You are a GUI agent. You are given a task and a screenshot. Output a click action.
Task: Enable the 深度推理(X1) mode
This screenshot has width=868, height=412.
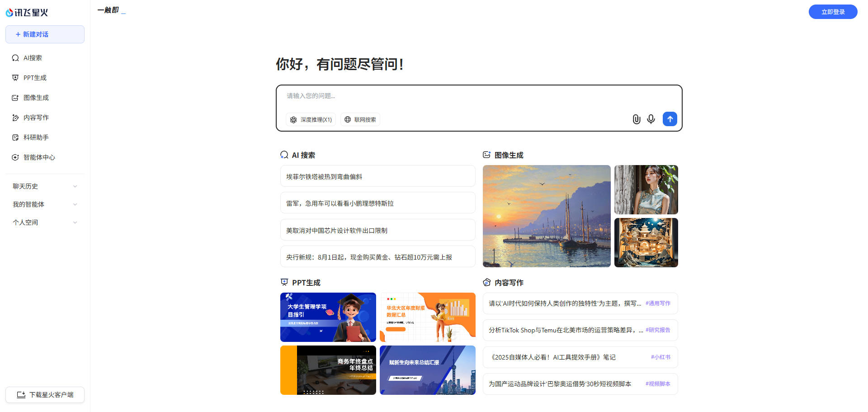[311, 119]
